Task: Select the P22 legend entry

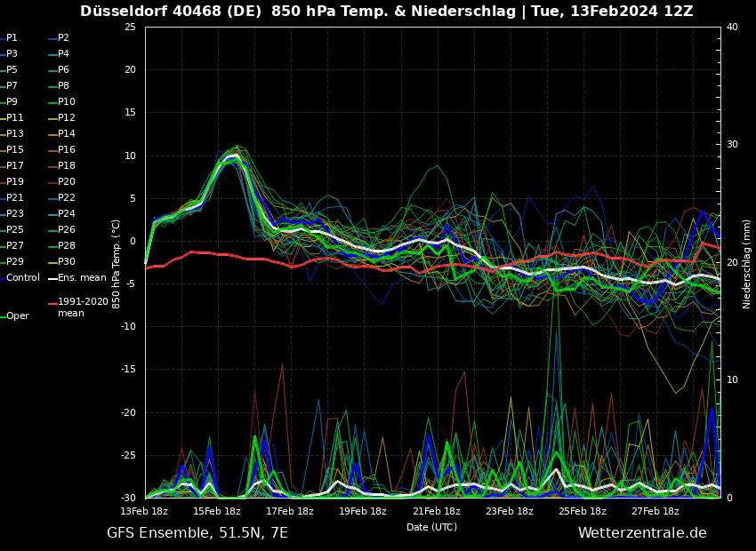Action: (x=66, y=198)
